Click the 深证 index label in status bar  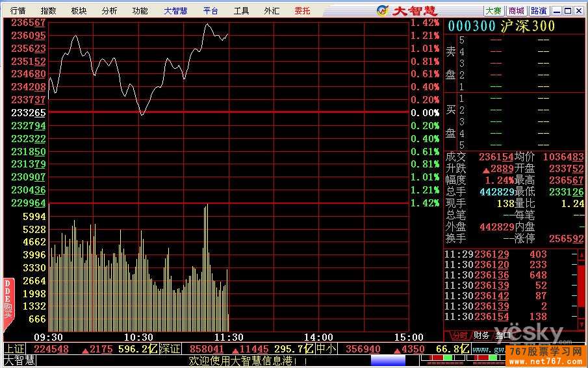pyautogui.click(x=170, y=349)
